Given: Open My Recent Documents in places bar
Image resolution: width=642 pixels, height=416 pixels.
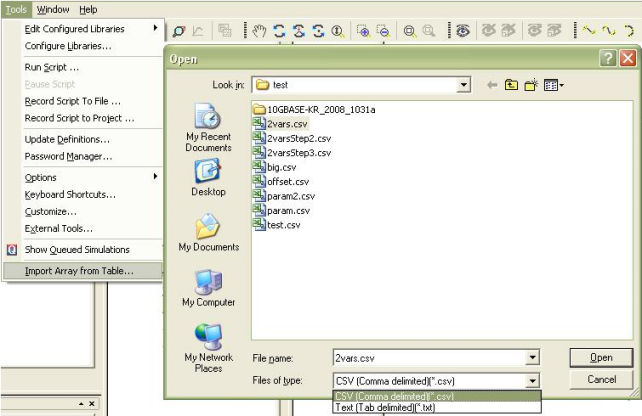Looking at the screenshot, I should (208, 125).
